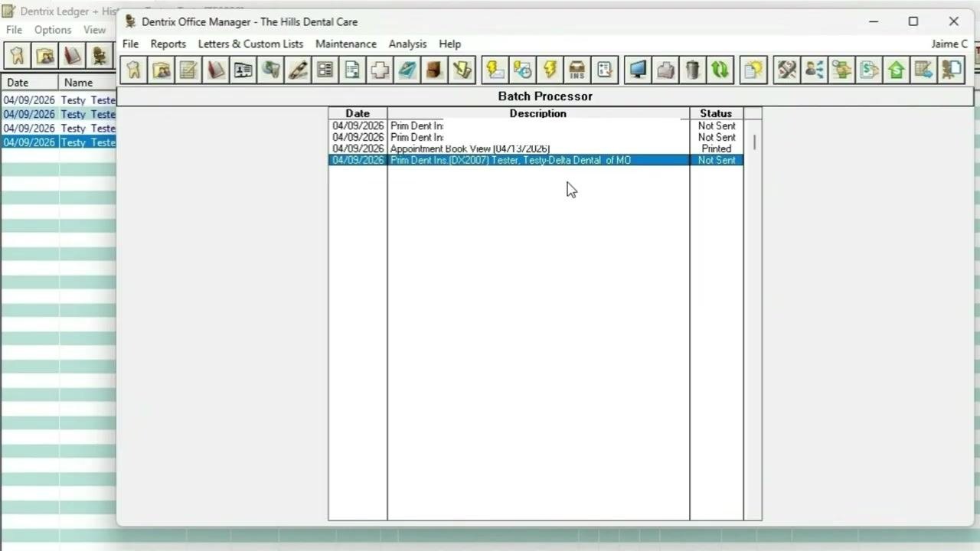Open the Letters & Custom Lists menu
980x551 pixels.
250,44
